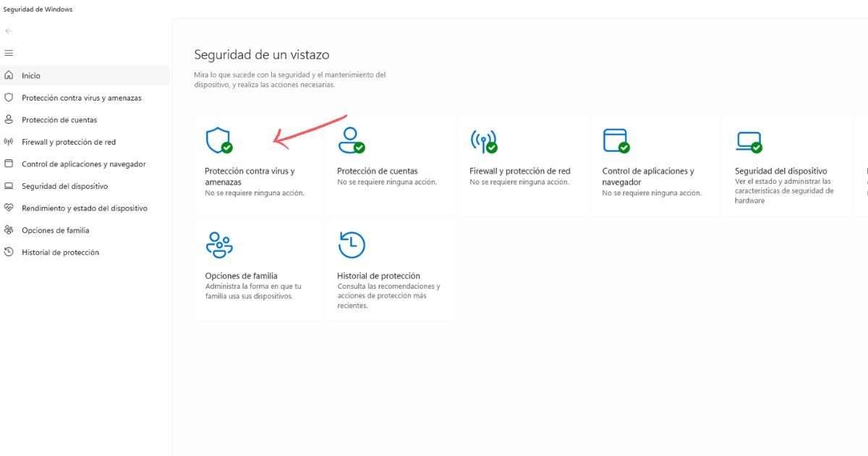Click sidebar heart icon for device performance

9,208
